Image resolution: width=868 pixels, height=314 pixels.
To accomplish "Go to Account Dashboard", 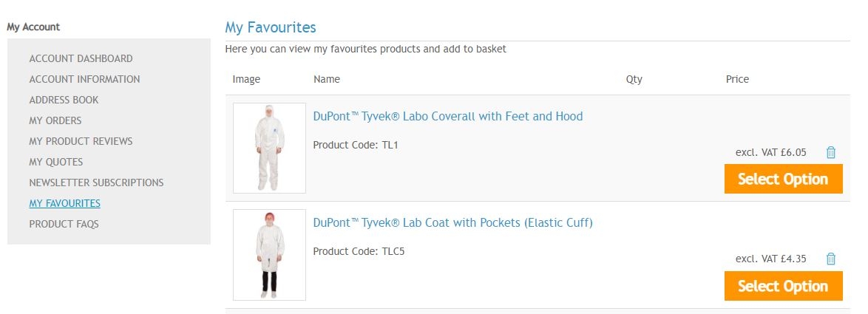I will pyautogui.click(x=81, y=58).
